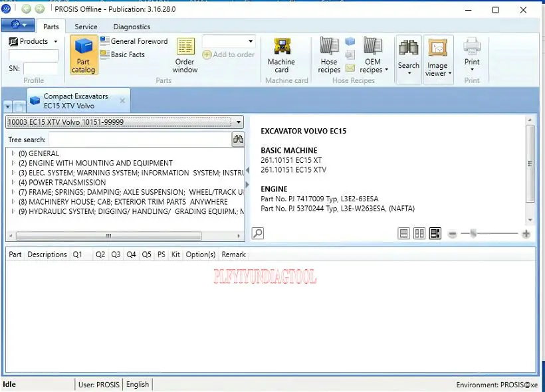Click the Option(s) column header
Screen dimensions: 545x392
201,254
